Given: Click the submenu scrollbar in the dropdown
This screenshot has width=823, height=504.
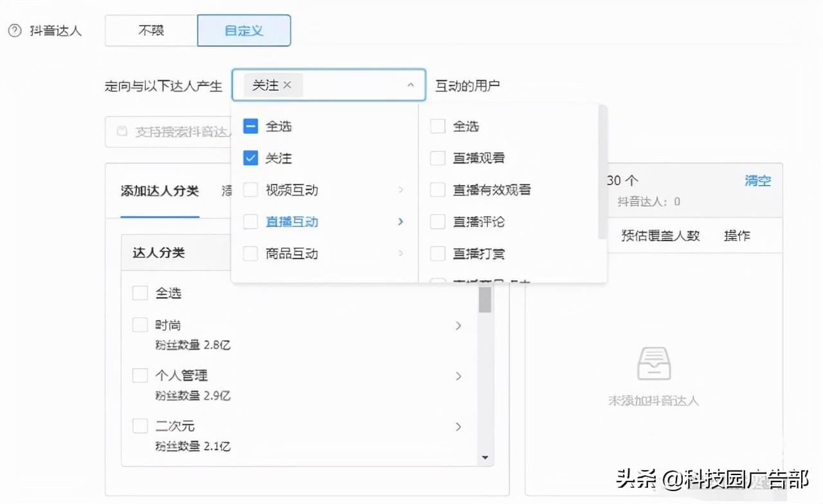Looking at the screenshot, I should point(602,172).
